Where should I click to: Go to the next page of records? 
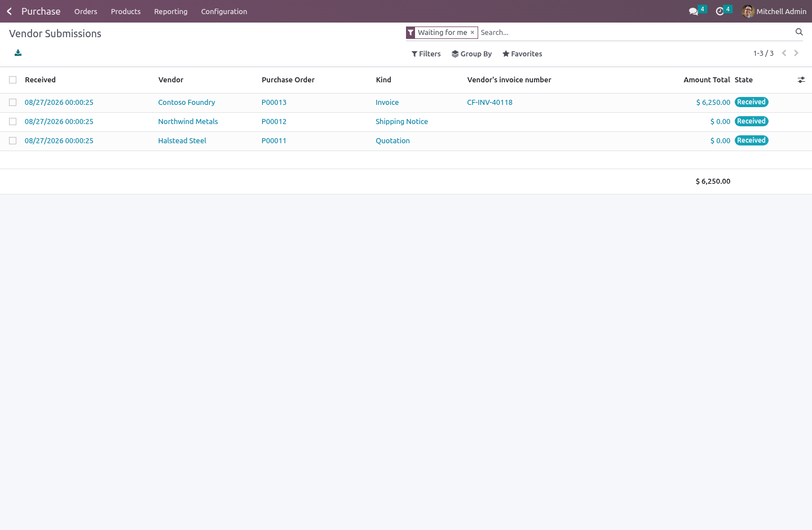tap(796, 53)
